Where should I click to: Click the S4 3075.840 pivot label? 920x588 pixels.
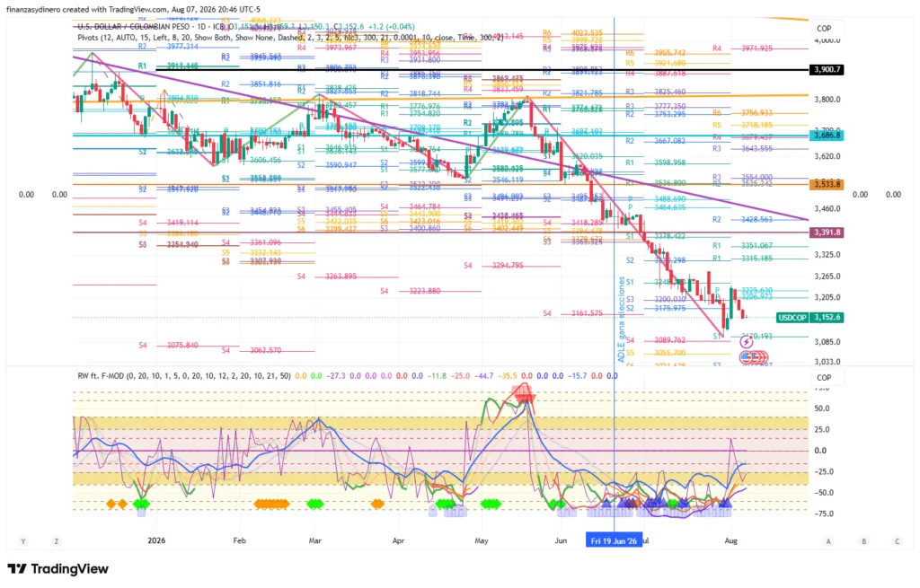click(x=168, y=346)
